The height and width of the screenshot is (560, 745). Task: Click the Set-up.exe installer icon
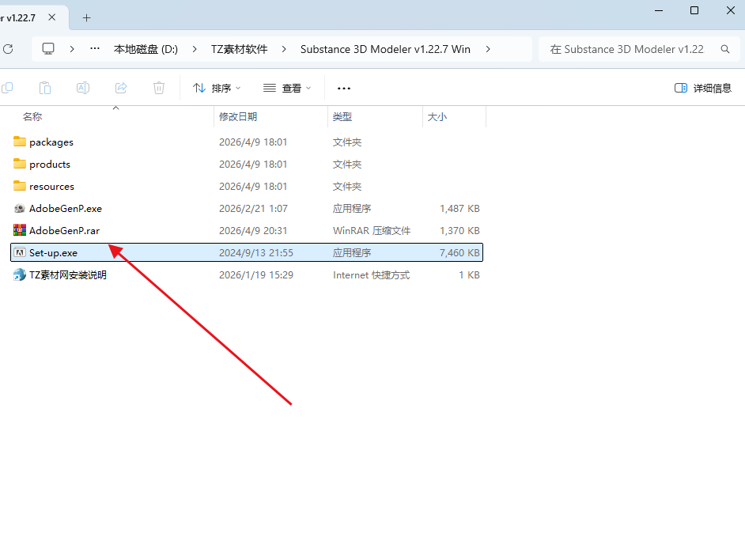pyautogui.click(x=20, y=252)
